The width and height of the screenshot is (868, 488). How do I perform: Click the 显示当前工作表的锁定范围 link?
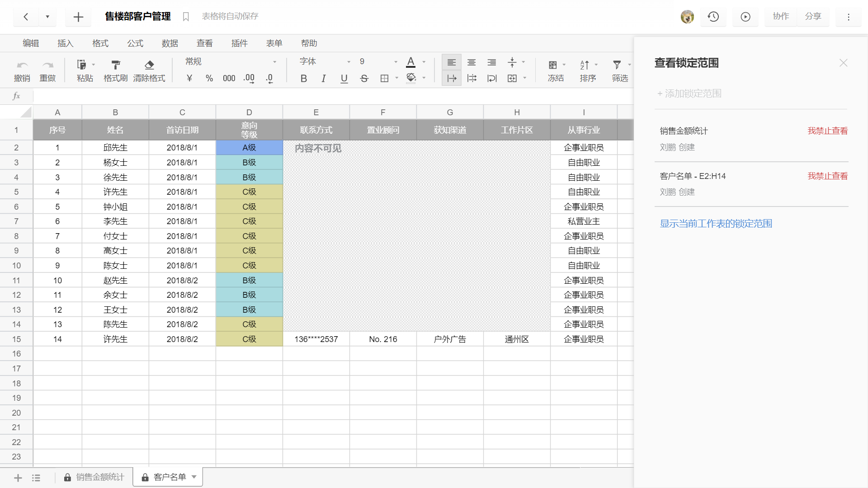click(716, 224)
